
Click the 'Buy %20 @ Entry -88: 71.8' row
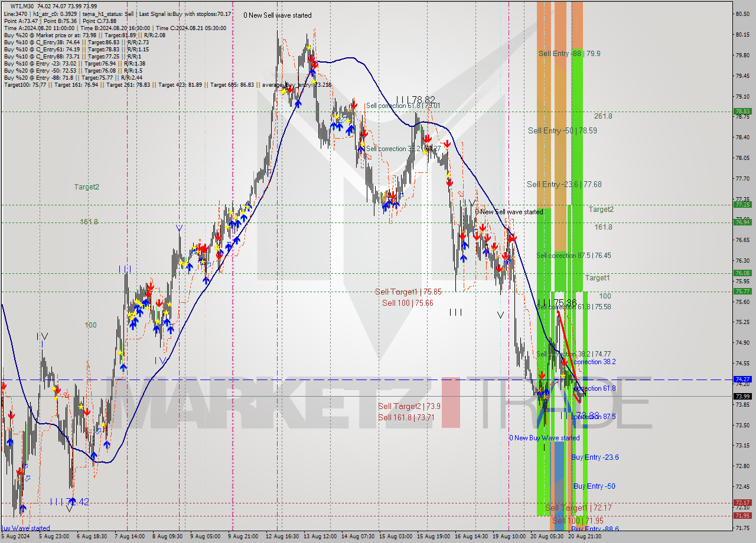(73, 77)
